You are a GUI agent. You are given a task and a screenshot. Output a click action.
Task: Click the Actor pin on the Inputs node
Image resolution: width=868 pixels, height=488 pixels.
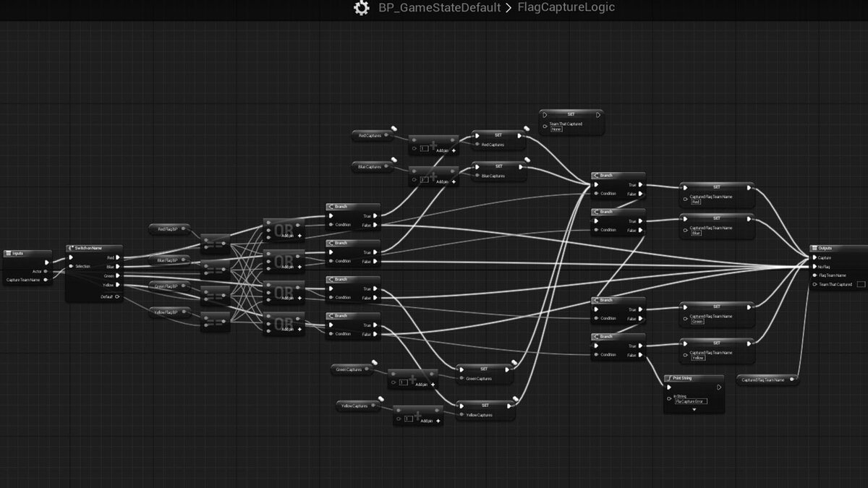45,271
